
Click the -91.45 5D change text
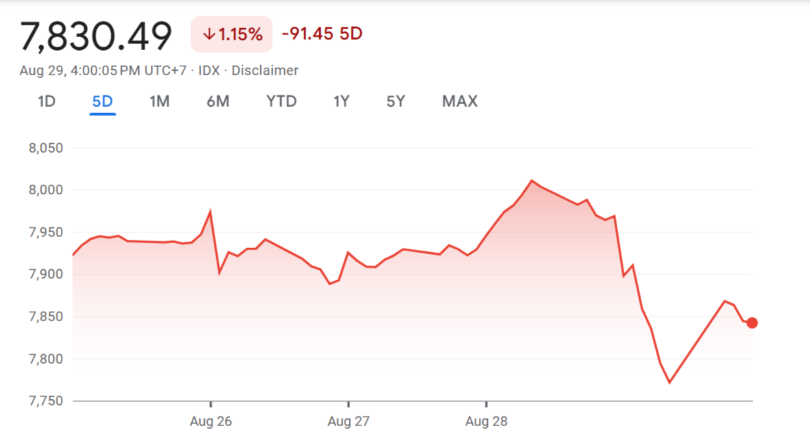coord(321,34)
